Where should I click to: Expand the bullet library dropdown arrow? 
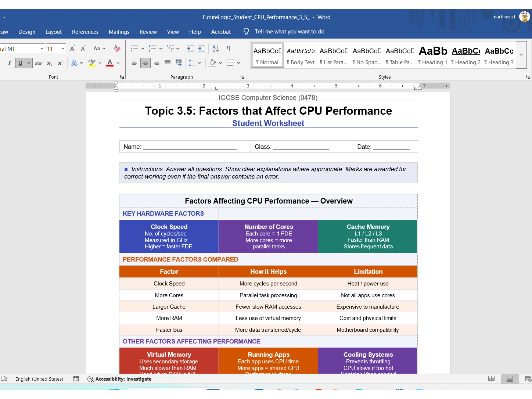click(x=143, y=48)
